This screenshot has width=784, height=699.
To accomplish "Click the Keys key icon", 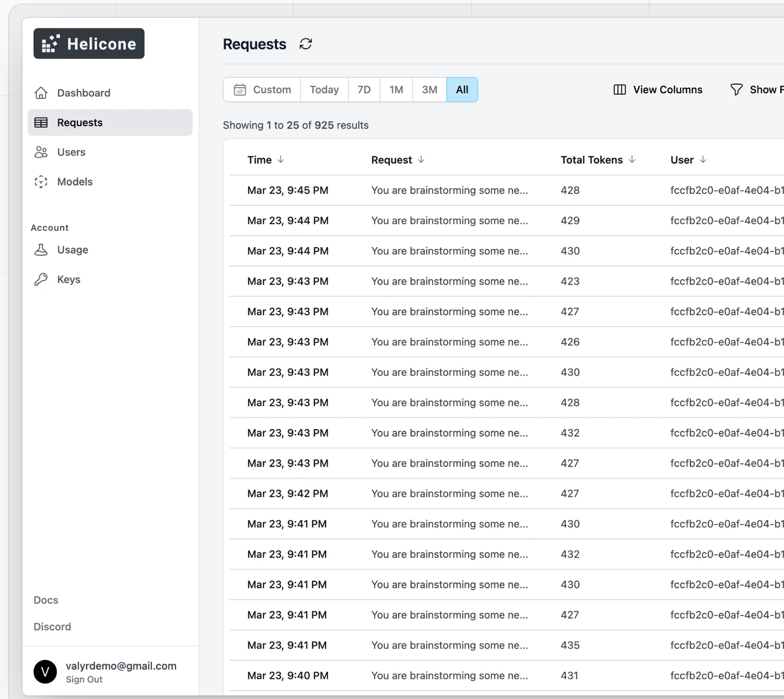I will tap(41, 280).
